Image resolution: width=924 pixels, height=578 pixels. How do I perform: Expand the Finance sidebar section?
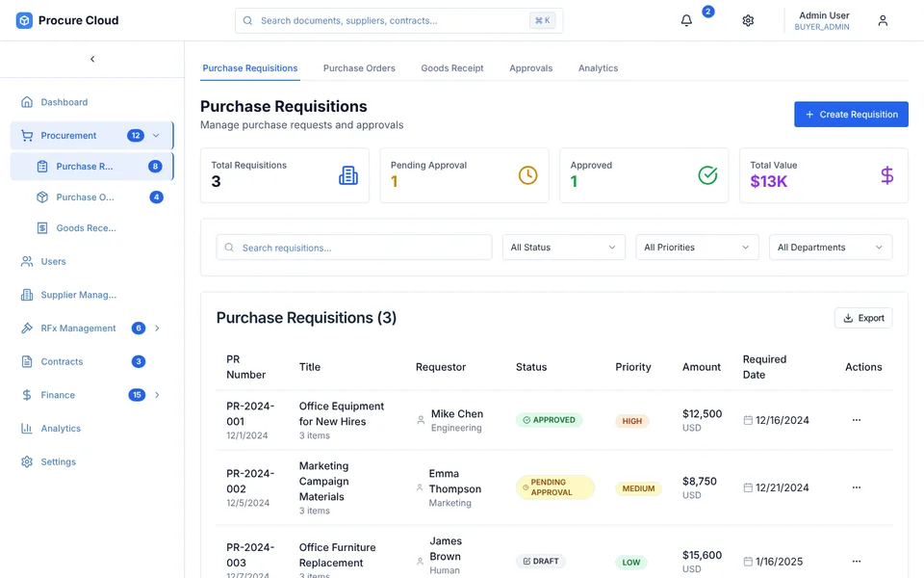pos(157,395)
